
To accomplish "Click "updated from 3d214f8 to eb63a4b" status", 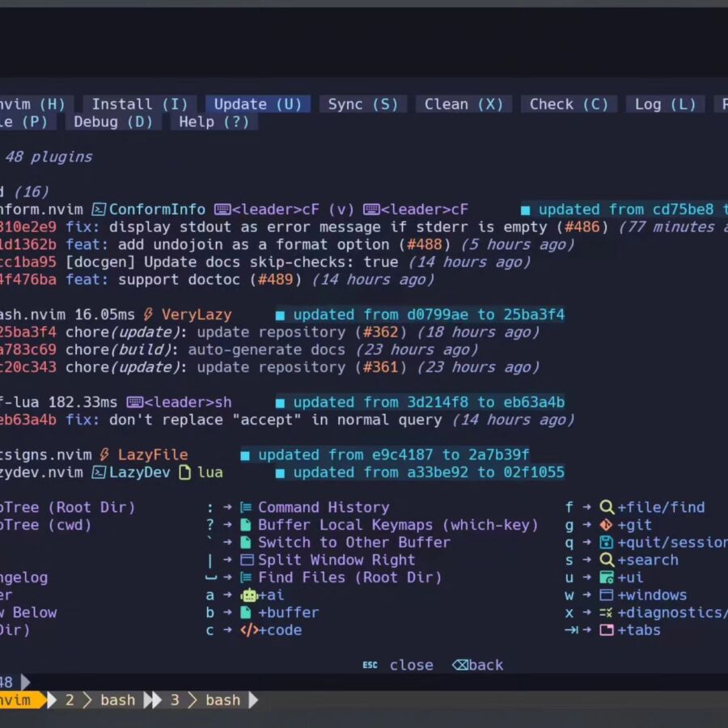I will pyautogui.click(x=420, y=402).
